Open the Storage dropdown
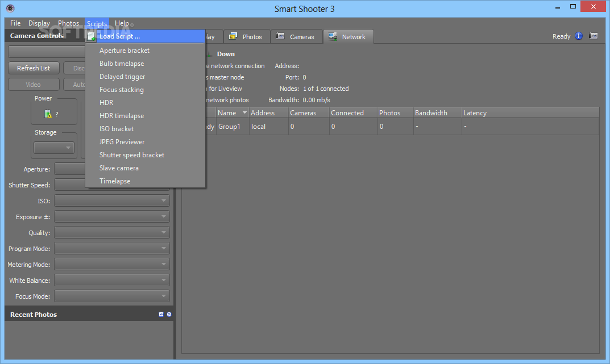 pos(53,148)
